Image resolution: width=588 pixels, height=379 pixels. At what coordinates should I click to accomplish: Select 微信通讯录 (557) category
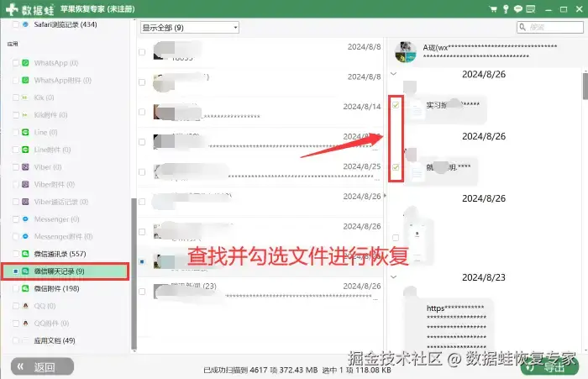60,254
